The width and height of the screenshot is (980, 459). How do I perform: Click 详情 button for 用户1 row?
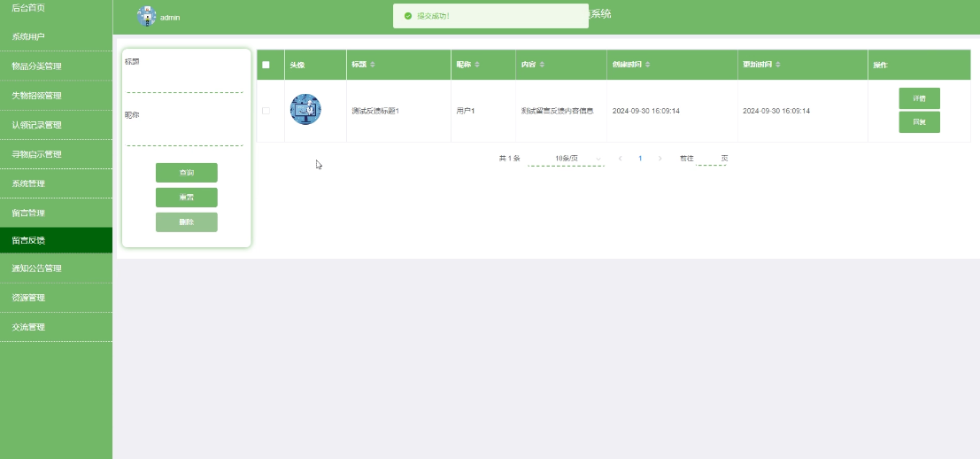point(920,98)
